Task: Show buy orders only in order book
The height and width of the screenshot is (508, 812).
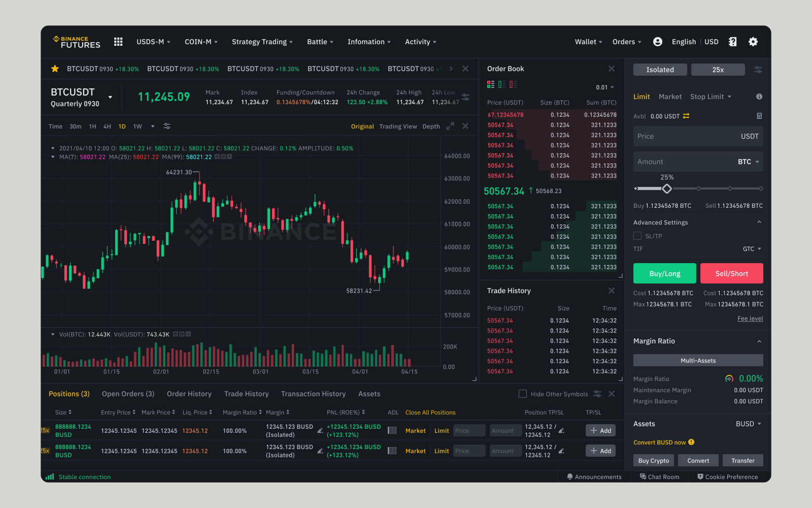Action: 502,84
